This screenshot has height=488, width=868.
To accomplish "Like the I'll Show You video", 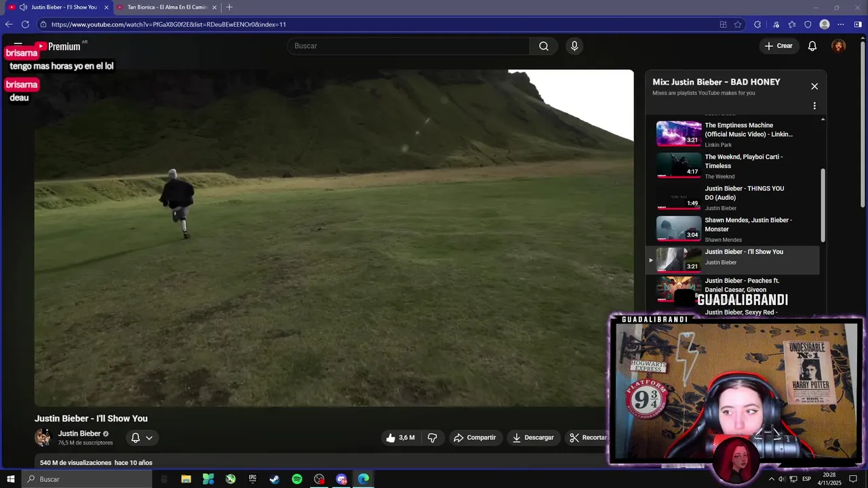I will pyautogui.click(x=400, y=438).
